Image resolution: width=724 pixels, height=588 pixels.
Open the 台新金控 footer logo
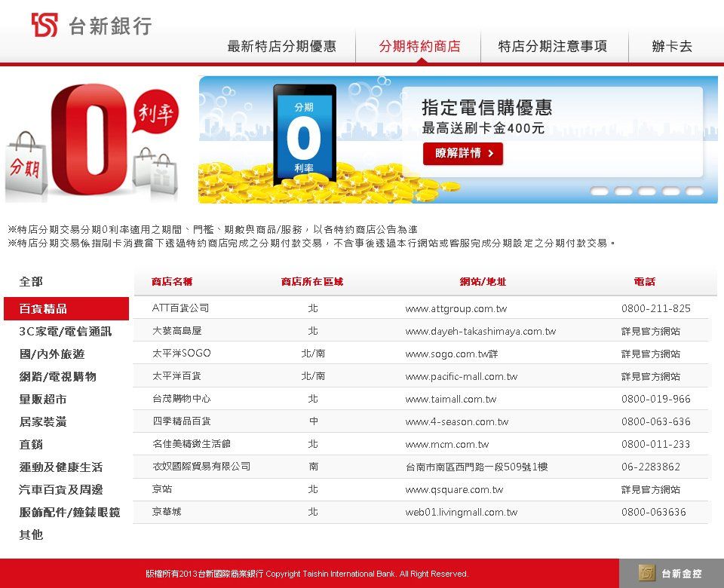tap(671, 573)
